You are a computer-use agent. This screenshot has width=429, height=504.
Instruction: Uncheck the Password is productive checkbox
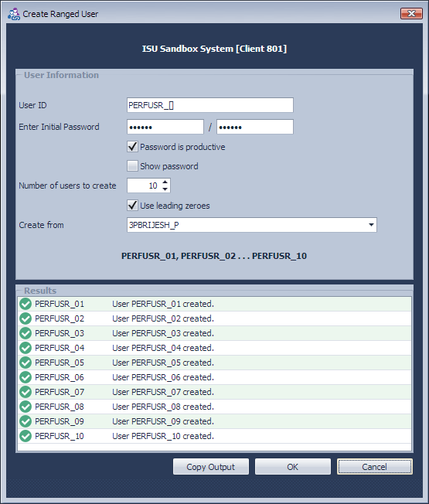click(x=132, y=147)
